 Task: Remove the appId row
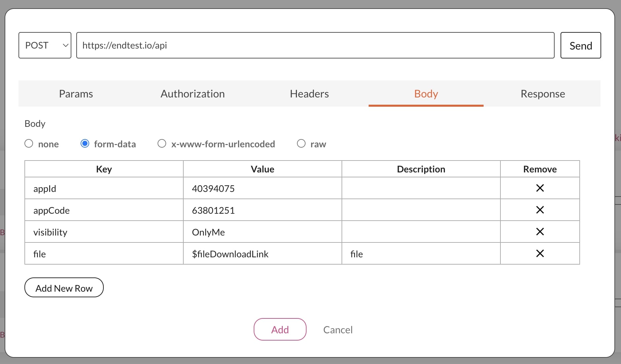point(540,188)
